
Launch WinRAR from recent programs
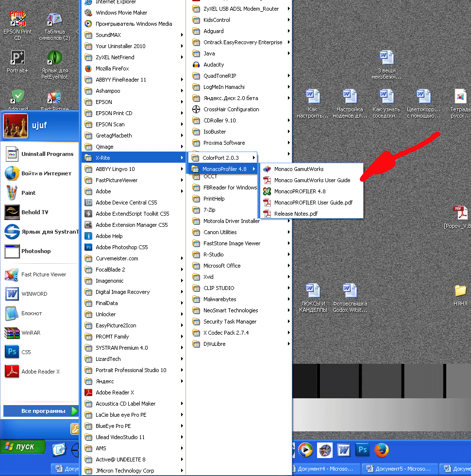pos(40,333)
